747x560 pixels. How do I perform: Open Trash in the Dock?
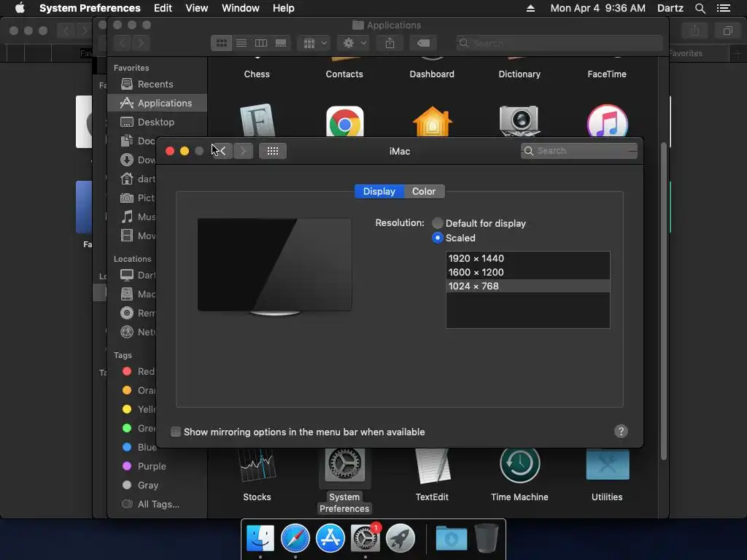487,538
